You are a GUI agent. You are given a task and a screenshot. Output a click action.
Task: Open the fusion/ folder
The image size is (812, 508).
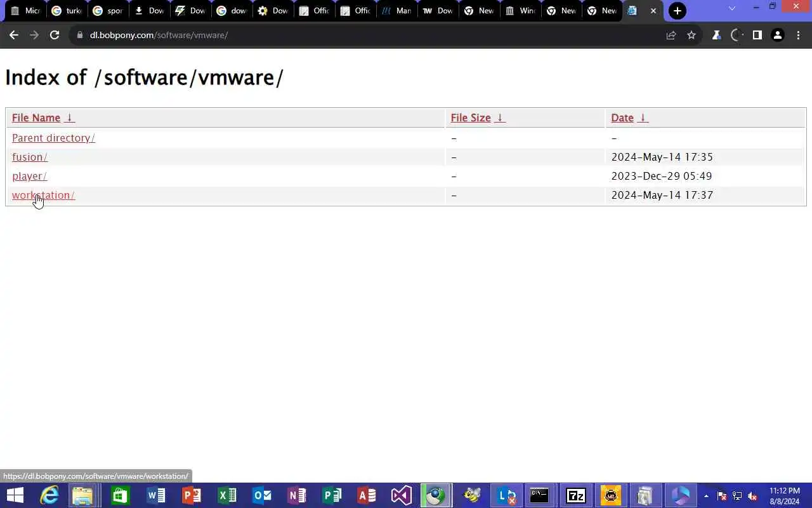coord(30,157)
